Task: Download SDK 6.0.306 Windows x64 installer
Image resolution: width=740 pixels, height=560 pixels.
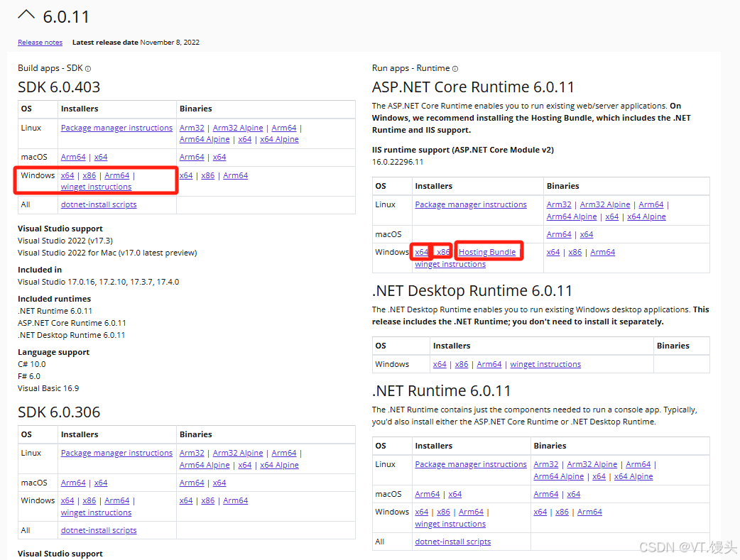Action: click(x=67, y=500)
